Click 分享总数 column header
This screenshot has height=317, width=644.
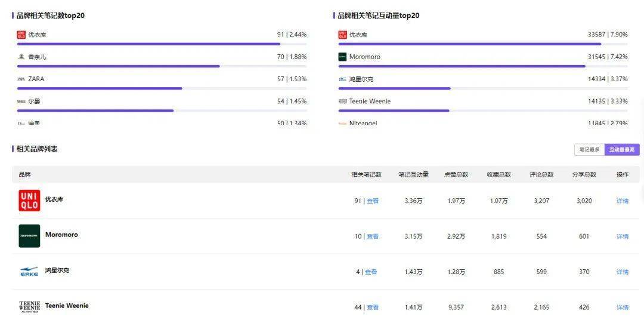[584, 174]
